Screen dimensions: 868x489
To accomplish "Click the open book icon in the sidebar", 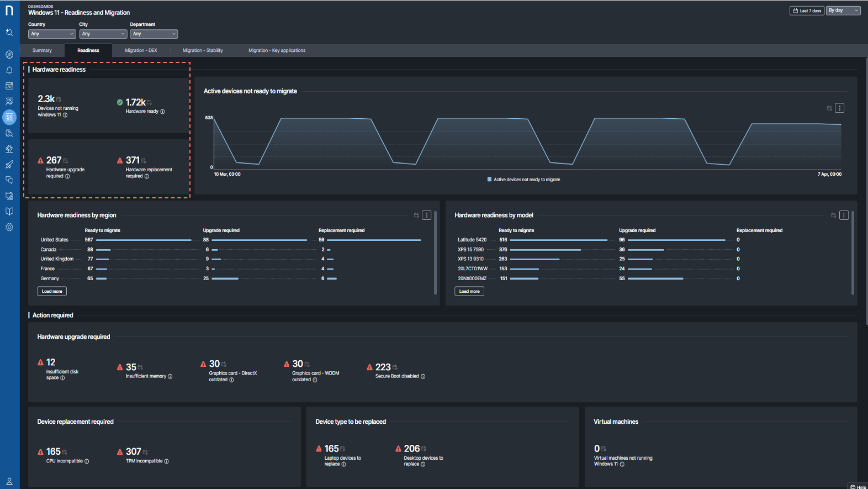I will click(x=9, y=212).
